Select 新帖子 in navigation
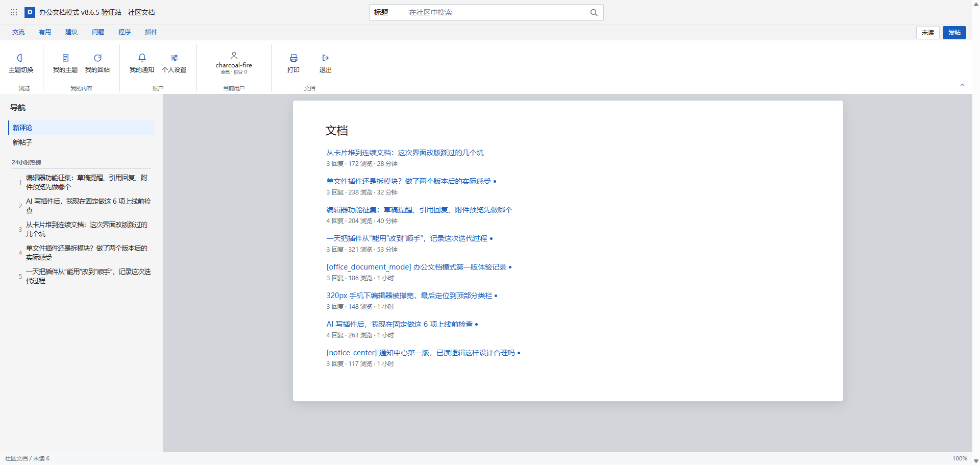 [x=82, y=142]
